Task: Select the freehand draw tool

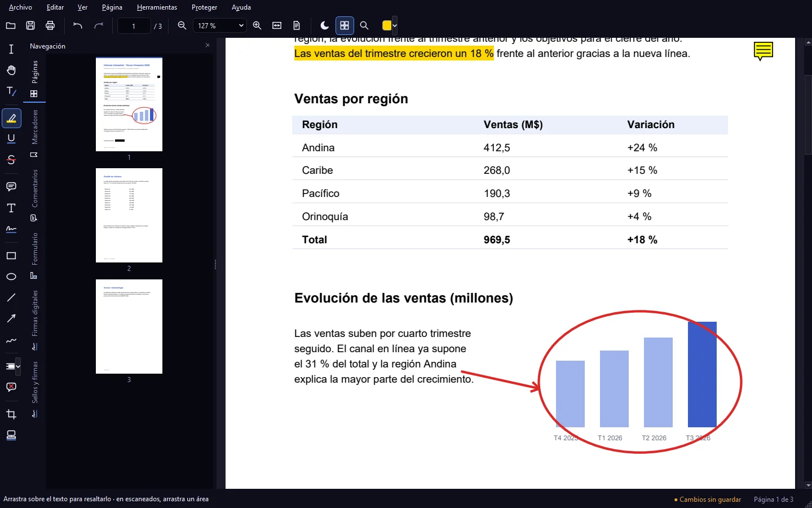Action: tap(11, 340)
